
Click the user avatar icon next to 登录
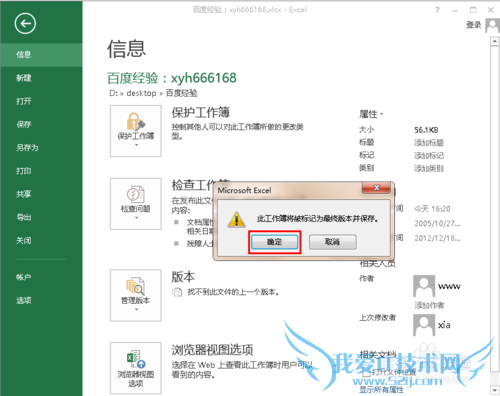pyautogui.click(x=493, y=25)
